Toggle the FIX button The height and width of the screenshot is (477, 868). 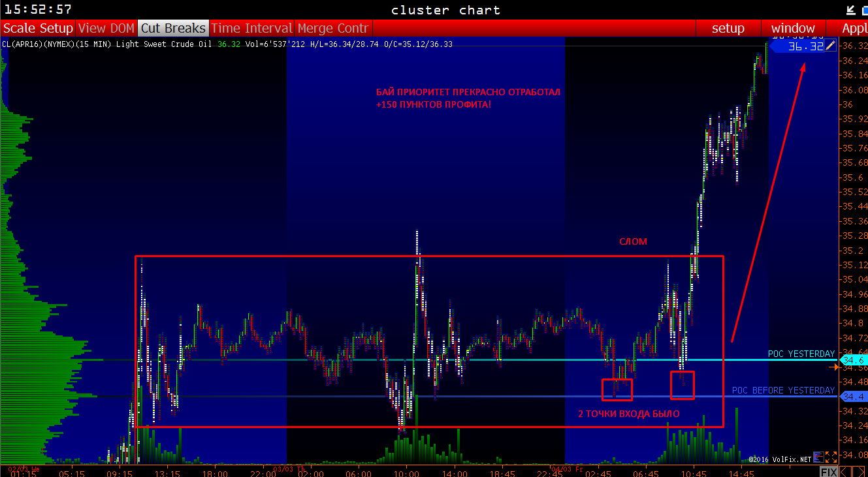829,472
